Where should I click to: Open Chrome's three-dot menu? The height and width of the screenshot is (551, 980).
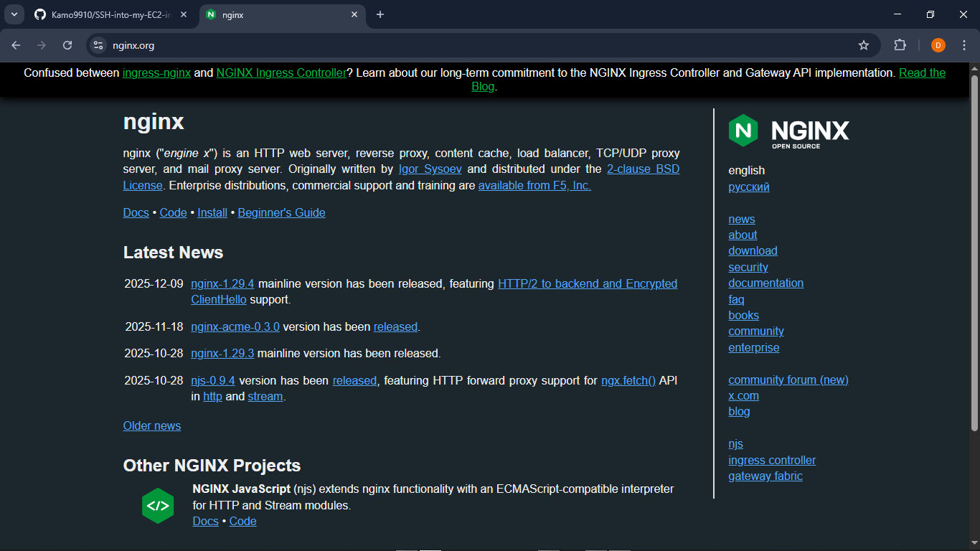click(x=965, y=44)
